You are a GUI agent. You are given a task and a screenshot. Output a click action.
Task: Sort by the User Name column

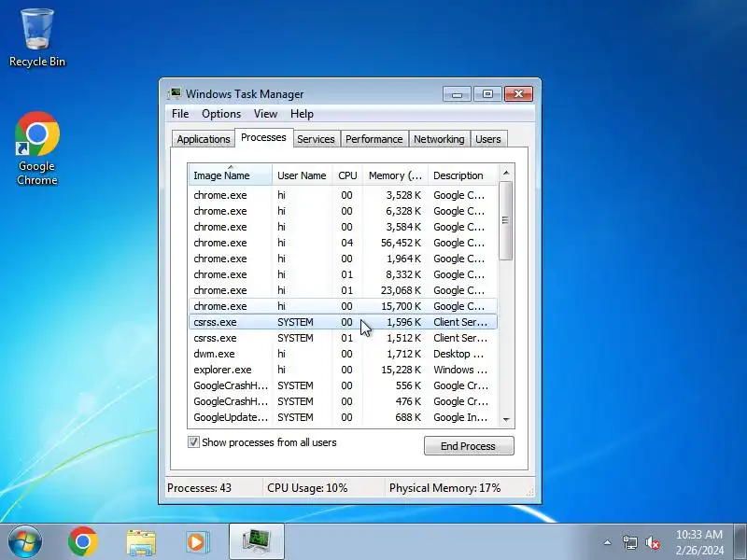302,175
